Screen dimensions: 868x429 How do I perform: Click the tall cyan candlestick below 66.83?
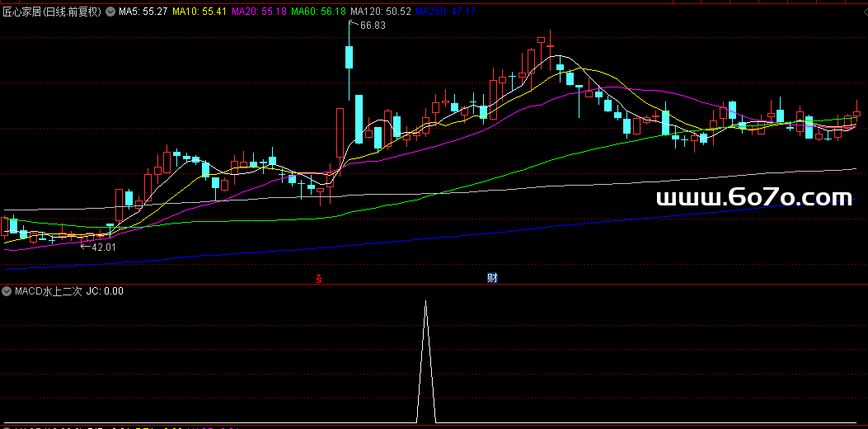(350, 59)
